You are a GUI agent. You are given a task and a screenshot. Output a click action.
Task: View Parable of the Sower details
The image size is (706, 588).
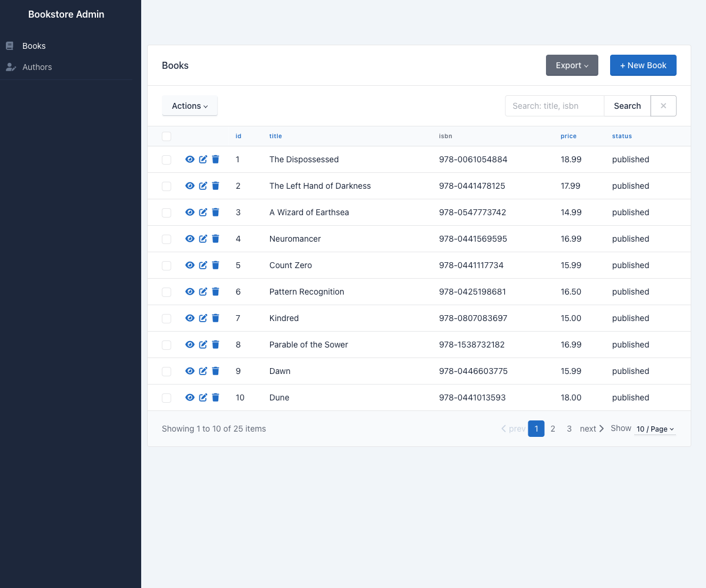[189, 345]
